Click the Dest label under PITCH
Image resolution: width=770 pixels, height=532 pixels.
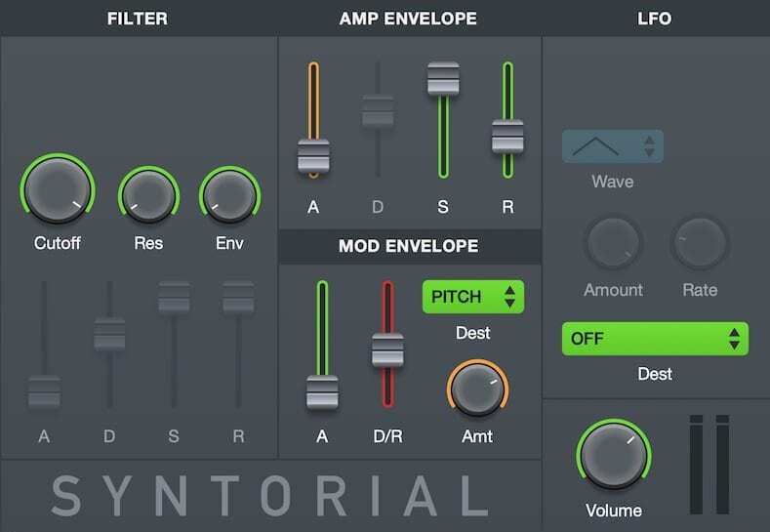pyautogui.click(x=473, y=333)
